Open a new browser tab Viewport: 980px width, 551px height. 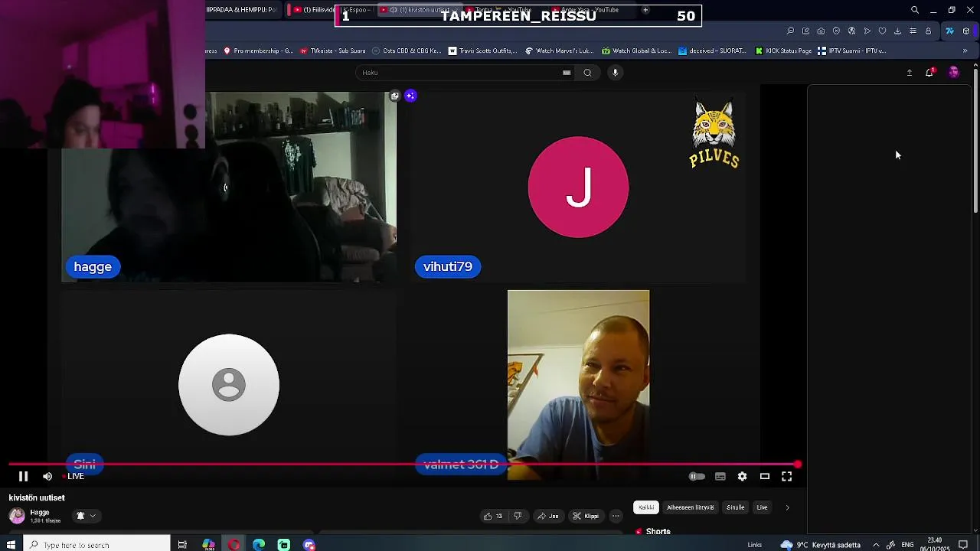[x=645, y=10]
